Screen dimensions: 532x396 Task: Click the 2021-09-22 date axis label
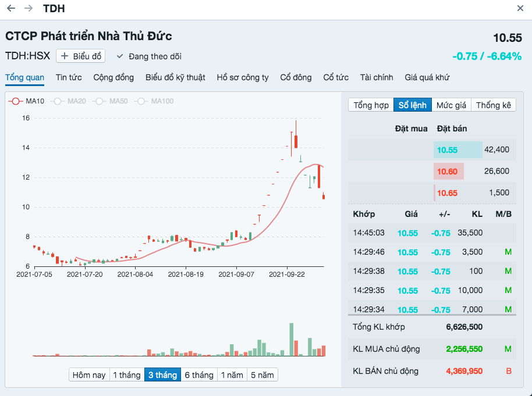(287, 274)
